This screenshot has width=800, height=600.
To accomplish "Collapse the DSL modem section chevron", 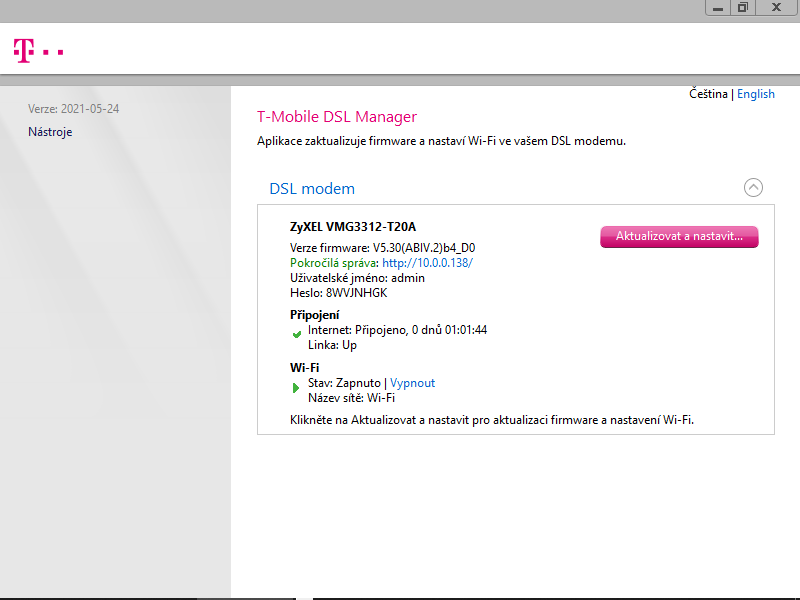I will (x=753, y=188).
